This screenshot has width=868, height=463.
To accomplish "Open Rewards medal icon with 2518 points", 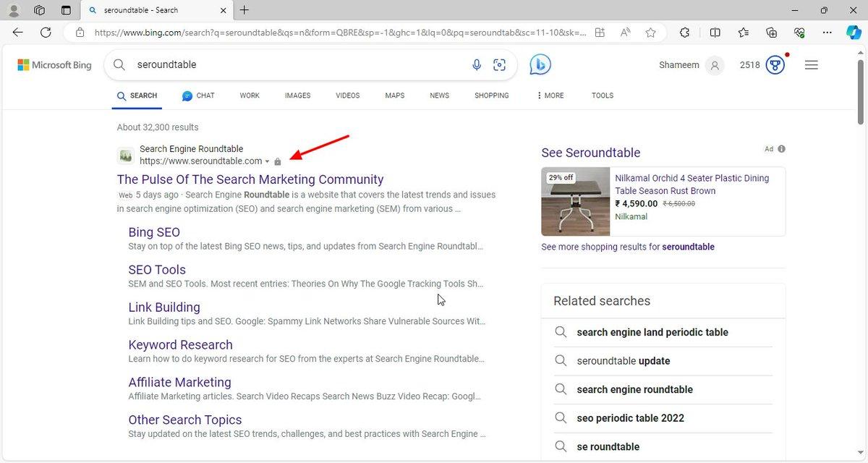I will pyautogui.click(x=775, y=65).
